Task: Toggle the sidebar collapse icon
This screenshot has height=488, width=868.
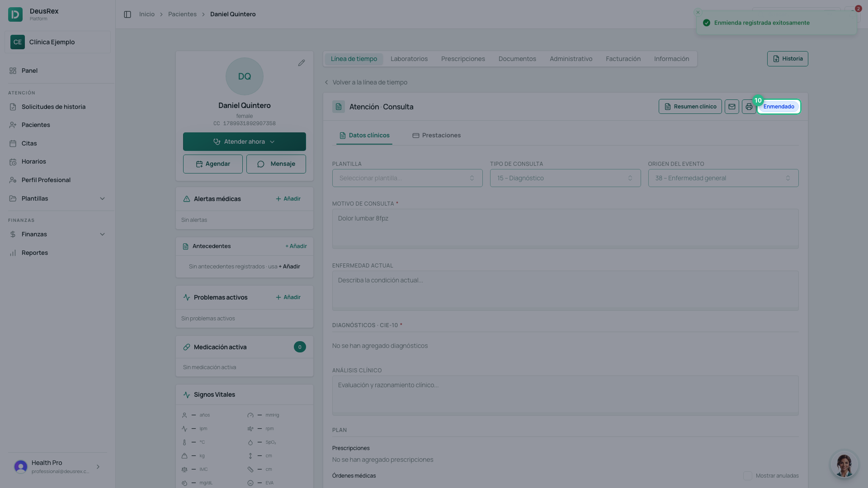Action: coord(127,14)
